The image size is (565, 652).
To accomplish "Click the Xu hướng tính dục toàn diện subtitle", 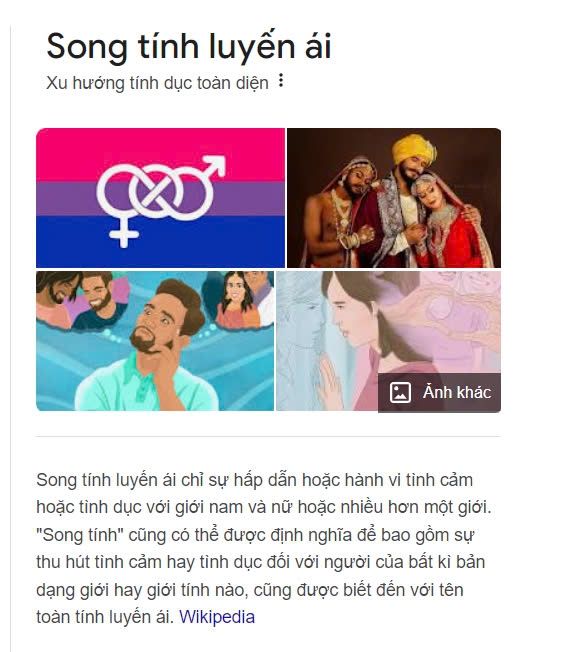I will click(x=157, y=83).
